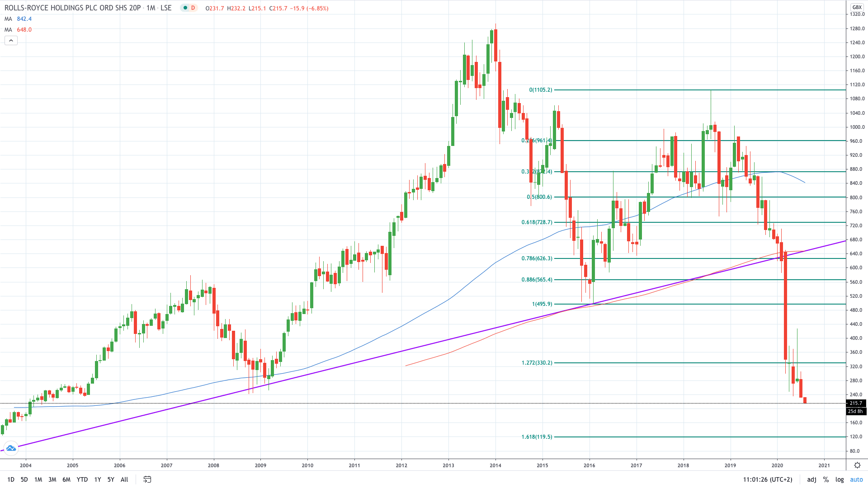
Task: Click the current price label 215.7 on axis
Action: [856, 403]
